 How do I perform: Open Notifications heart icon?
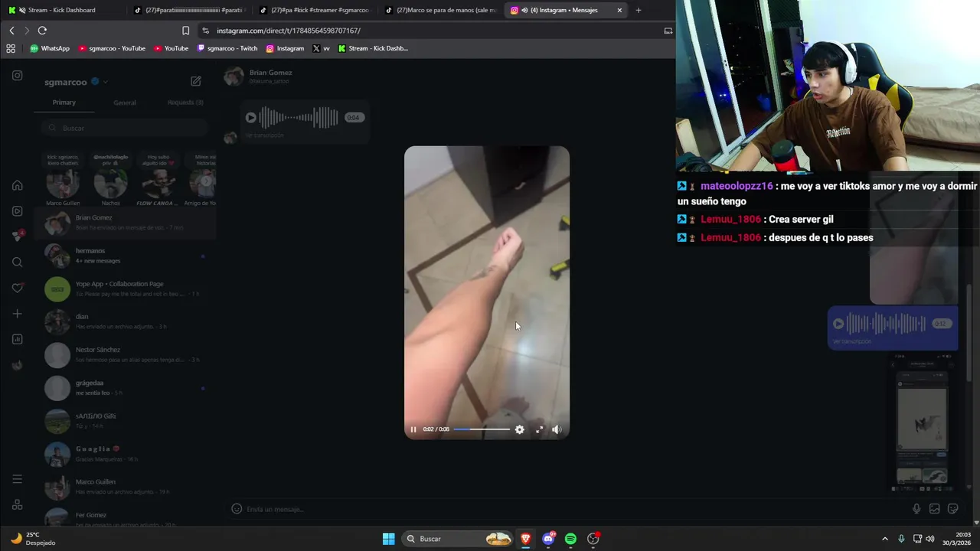[17, 288]
